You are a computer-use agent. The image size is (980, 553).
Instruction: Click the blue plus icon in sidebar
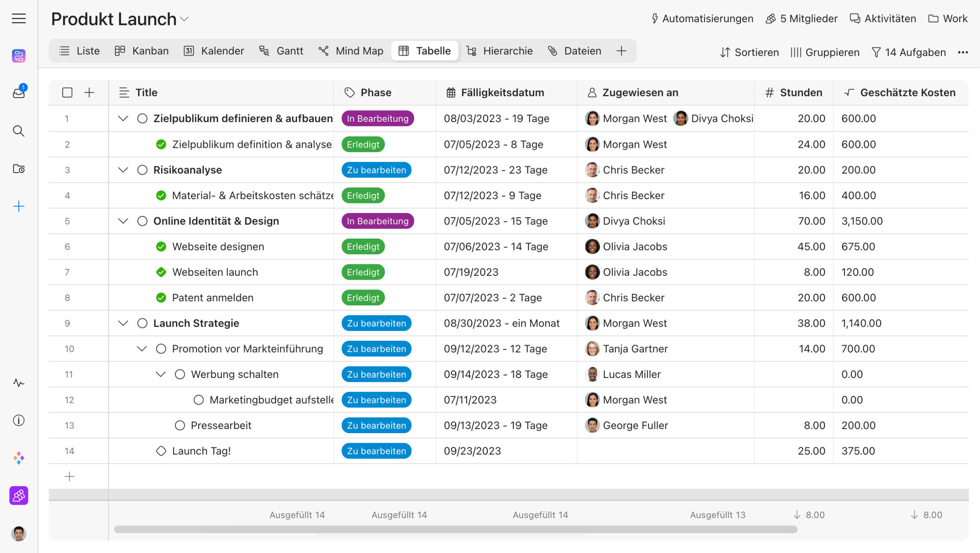tap(18, 206)
